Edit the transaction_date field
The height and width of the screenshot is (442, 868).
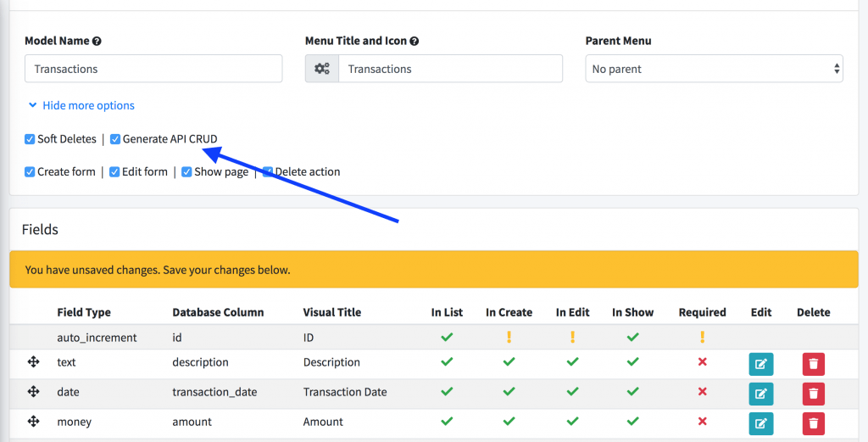[x=761, y=394]
